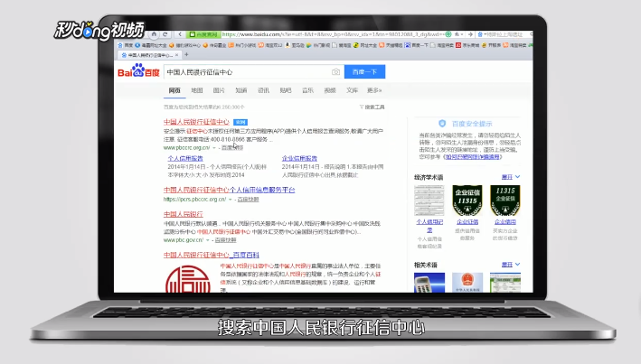Click the 11315 企业征信 badge thumbnail
Image resolution: width=641 pixels, height=364 pixels.
[505, 201]
